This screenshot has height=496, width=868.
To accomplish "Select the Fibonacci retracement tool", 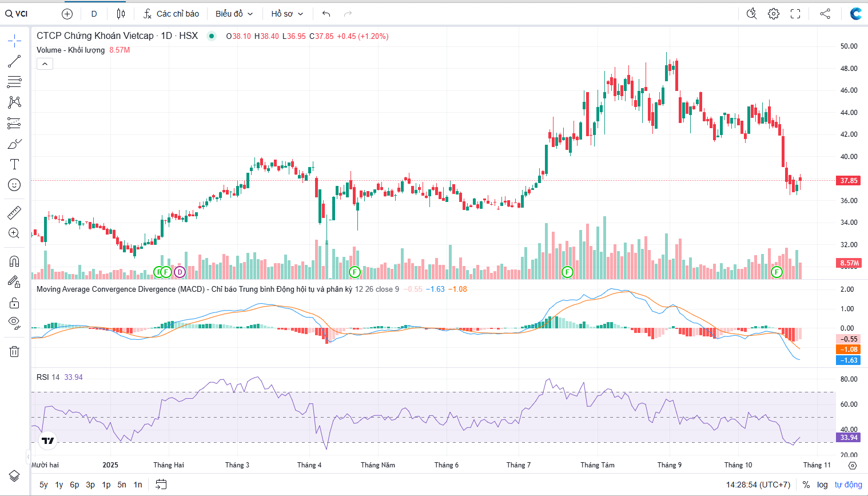I will 14,82.
